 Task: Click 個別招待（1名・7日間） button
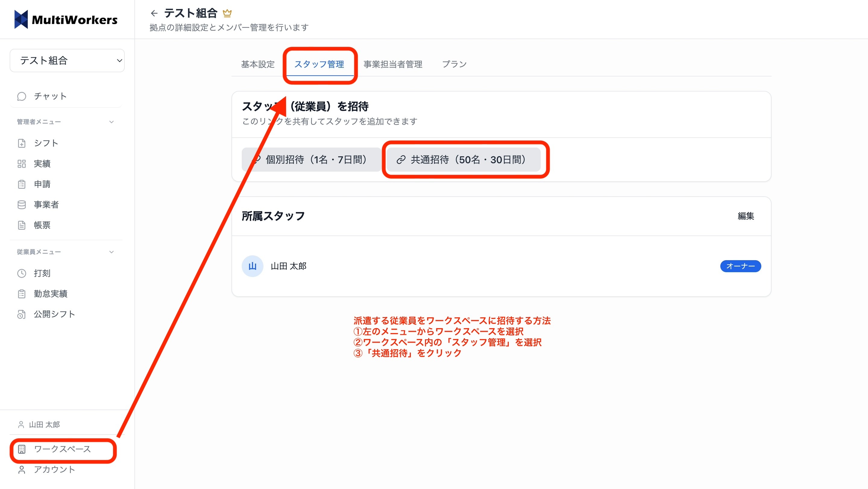pyautogui.click(x=311, y=160)
